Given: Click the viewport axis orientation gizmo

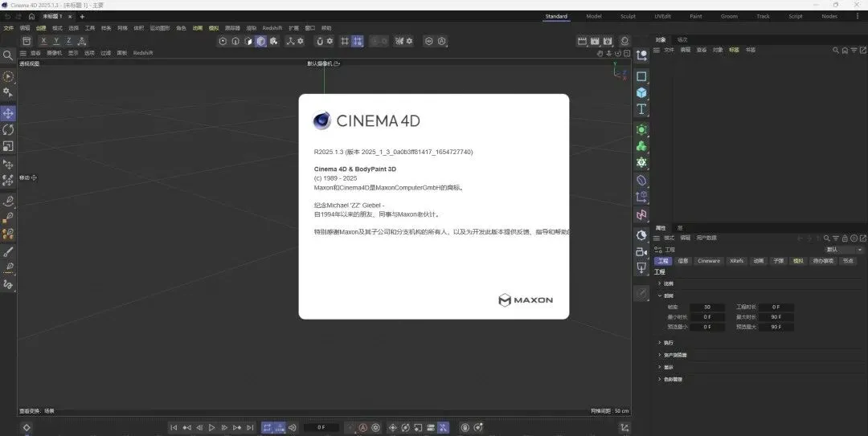Looking at the screenshot, I should (620, 71).
